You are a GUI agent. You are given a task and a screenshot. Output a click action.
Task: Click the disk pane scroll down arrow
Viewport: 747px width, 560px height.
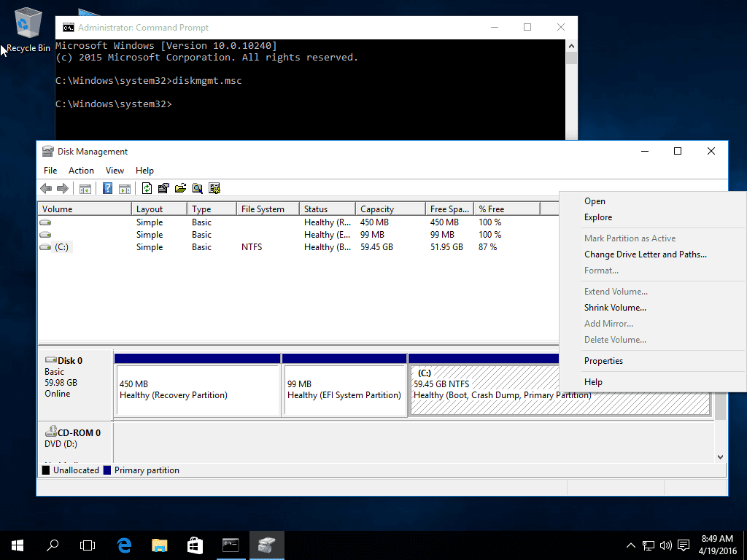point(720,456)
